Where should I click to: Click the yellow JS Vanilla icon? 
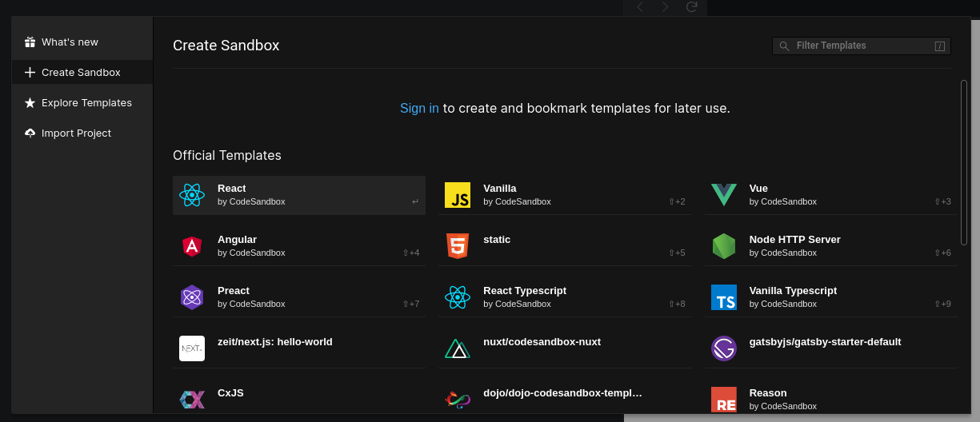pos(458,195)
